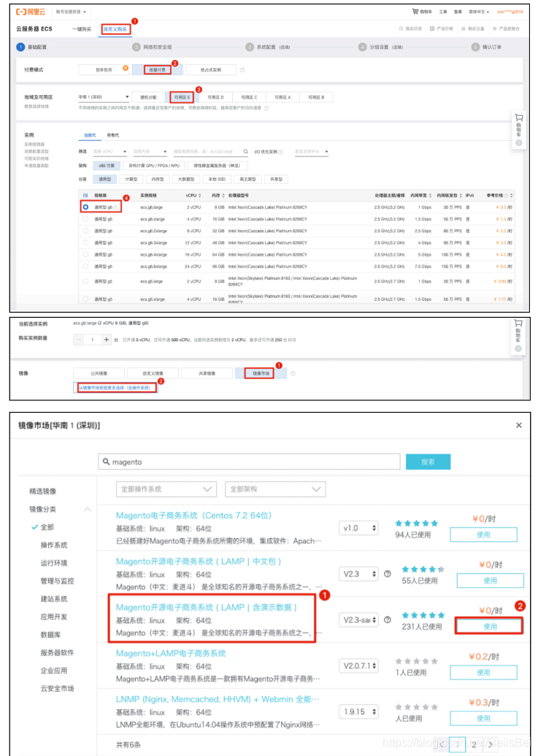Choose 包年包月 billing mode

coord(104,70)
